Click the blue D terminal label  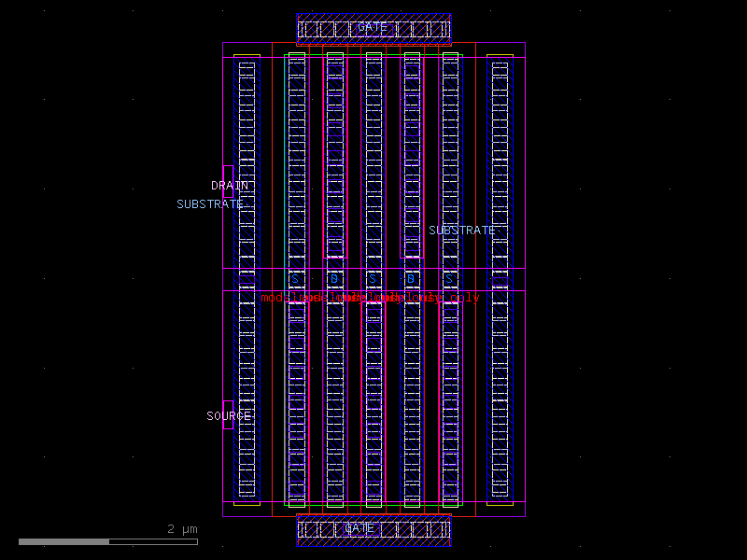tap(335, 277)
